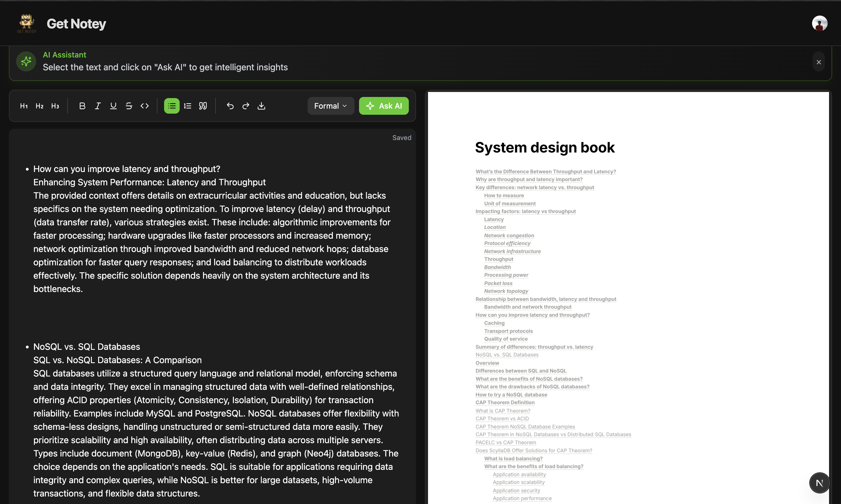Screen dimensions: 841x504
Task: Redo the last action
Action: [x=246, y=106]
